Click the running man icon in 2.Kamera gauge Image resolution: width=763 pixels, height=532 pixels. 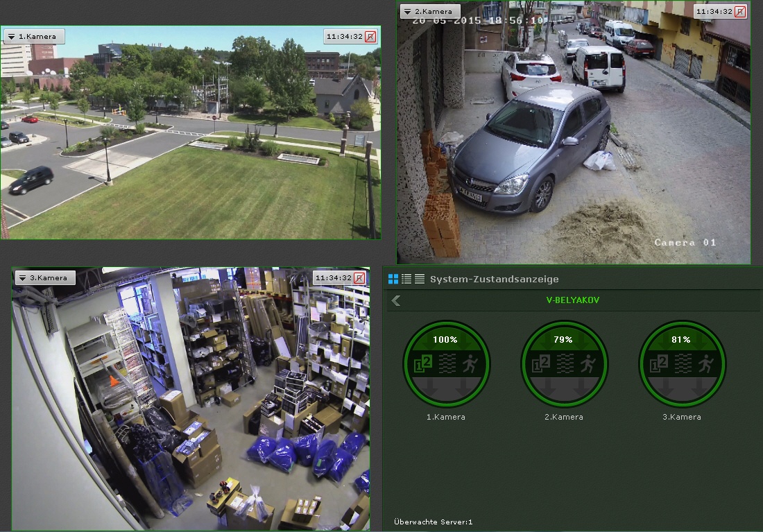point(588,363)
